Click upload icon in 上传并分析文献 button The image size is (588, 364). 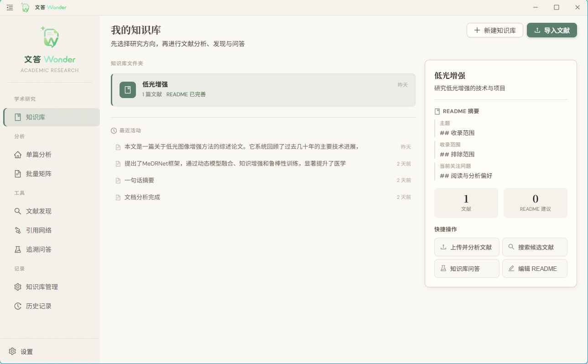pyautogui.click(x=443, y=247)
